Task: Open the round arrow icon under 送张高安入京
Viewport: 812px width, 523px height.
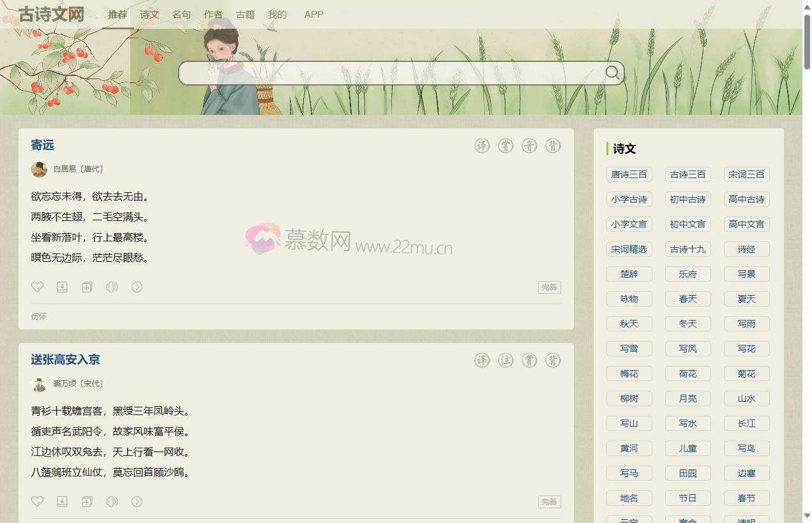Action: [x=137, y=502]
